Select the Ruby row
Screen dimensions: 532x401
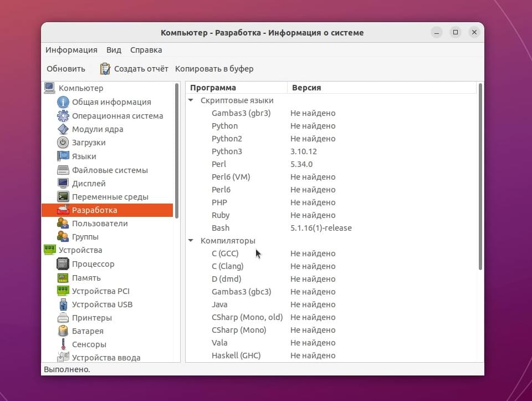click(x=331, y=215)
